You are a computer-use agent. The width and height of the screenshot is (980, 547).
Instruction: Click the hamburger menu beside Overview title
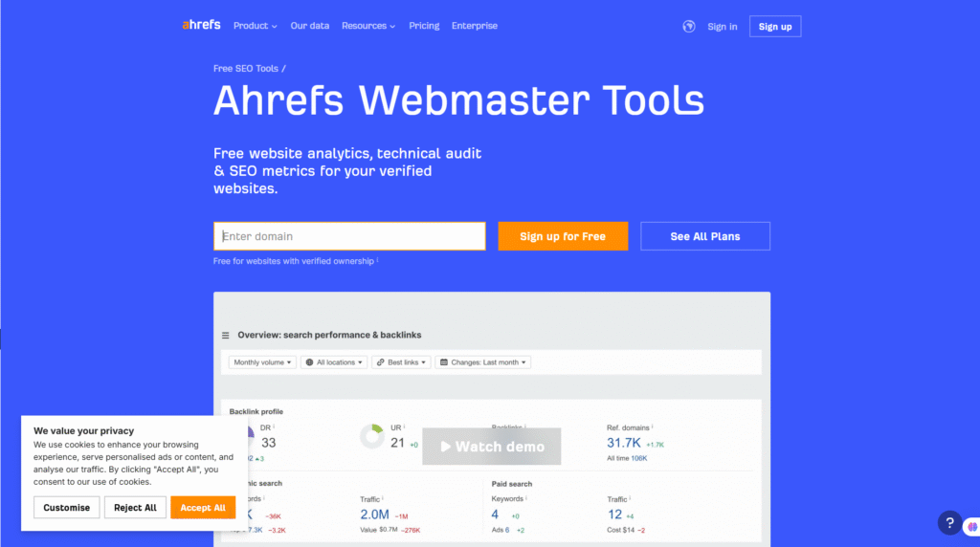(x=226, y=336)
